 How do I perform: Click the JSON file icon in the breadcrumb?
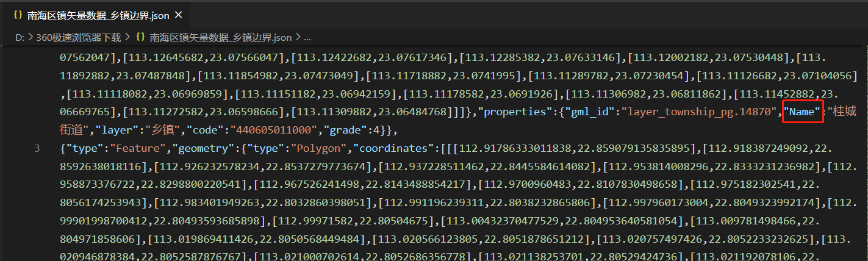coord(140,37)
